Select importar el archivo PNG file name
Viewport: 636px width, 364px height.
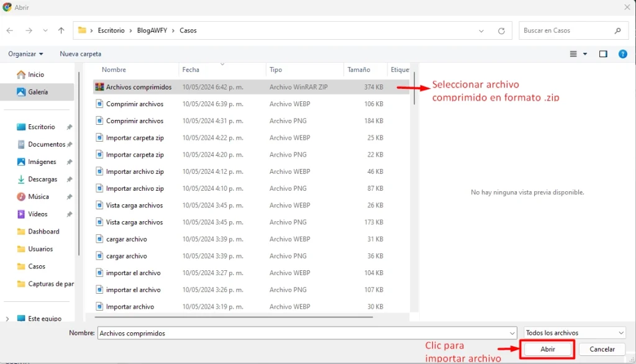click(133, 289)
